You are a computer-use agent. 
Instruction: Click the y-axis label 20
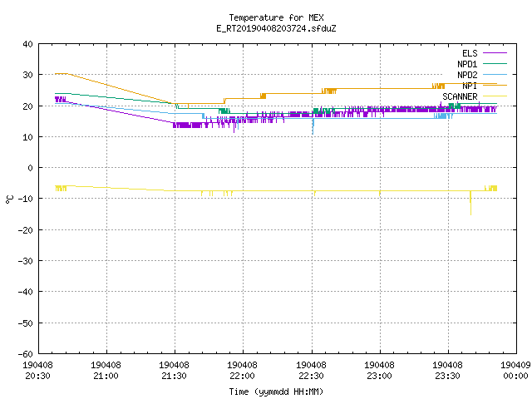point(27,106)
